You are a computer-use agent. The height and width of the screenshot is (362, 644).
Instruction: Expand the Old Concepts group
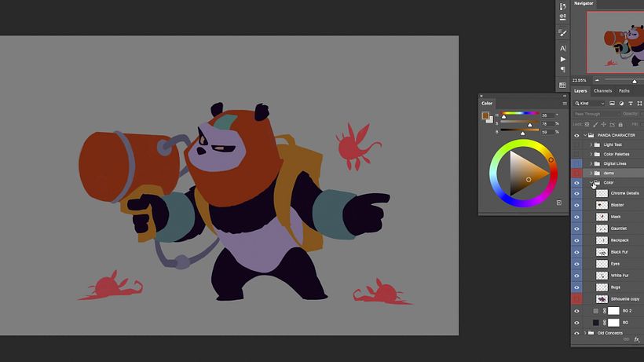(x=585, y=333)
